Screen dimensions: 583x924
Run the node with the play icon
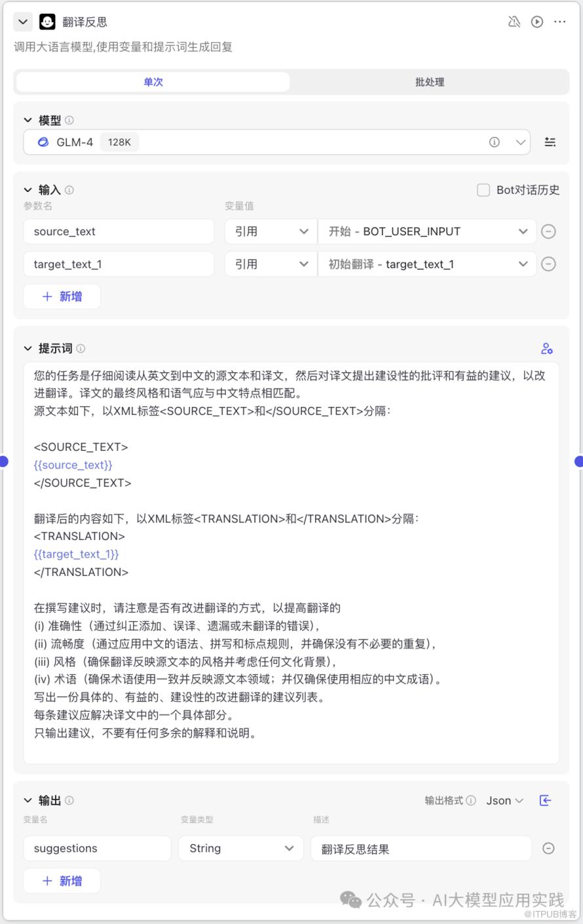537,22
